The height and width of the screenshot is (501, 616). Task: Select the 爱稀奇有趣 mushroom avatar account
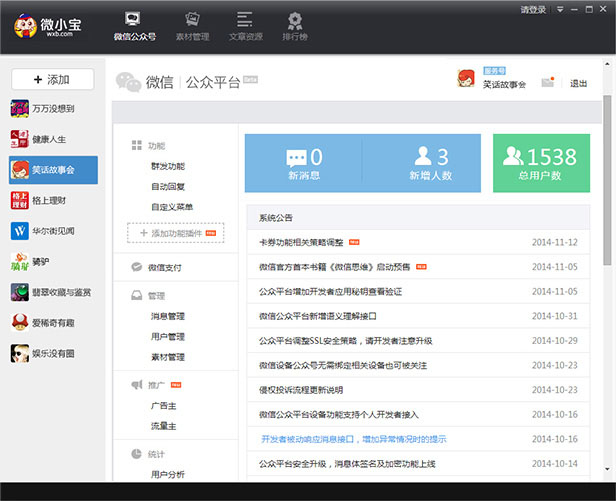[19, 322]
